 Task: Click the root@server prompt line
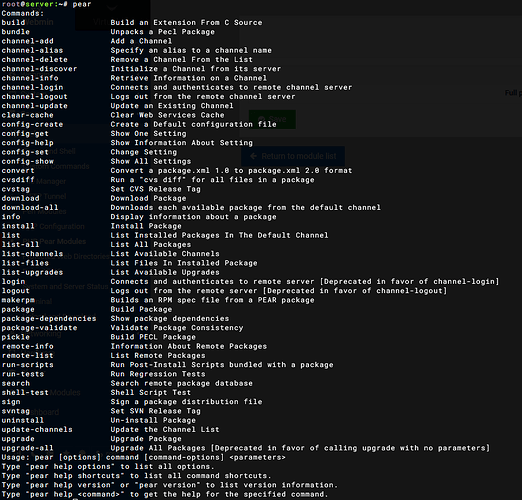click(x=46, y=4)
